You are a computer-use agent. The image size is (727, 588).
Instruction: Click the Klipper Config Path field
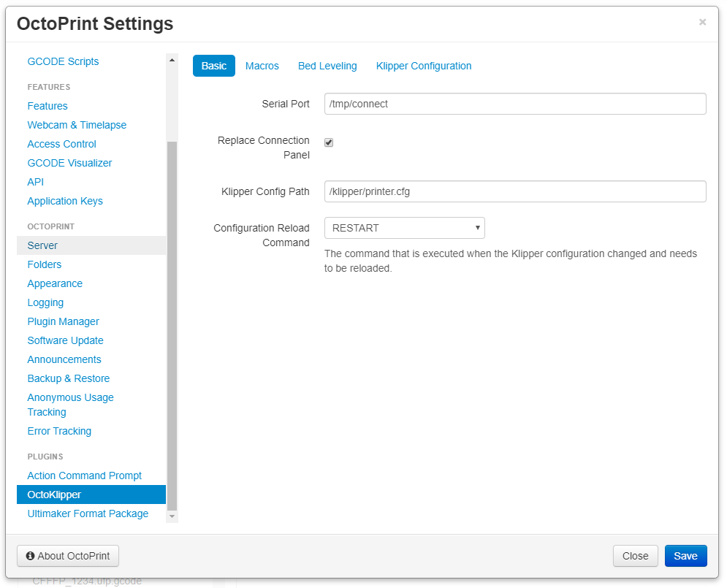click(x=515, y=191)
